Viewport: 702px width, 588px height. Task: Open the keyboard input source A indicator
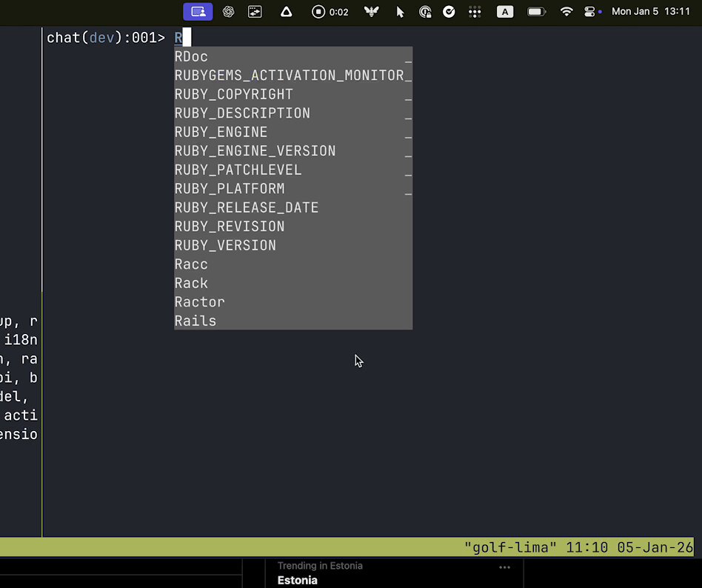pyautogui.click(x=505, y=12)
